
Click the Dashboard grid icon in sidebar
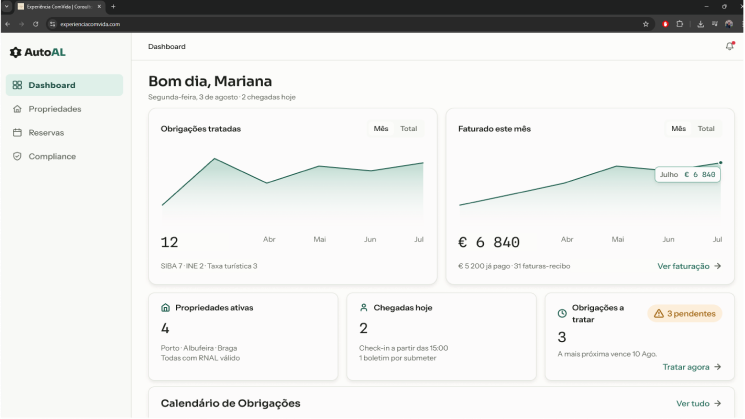(x=17, y=85)
